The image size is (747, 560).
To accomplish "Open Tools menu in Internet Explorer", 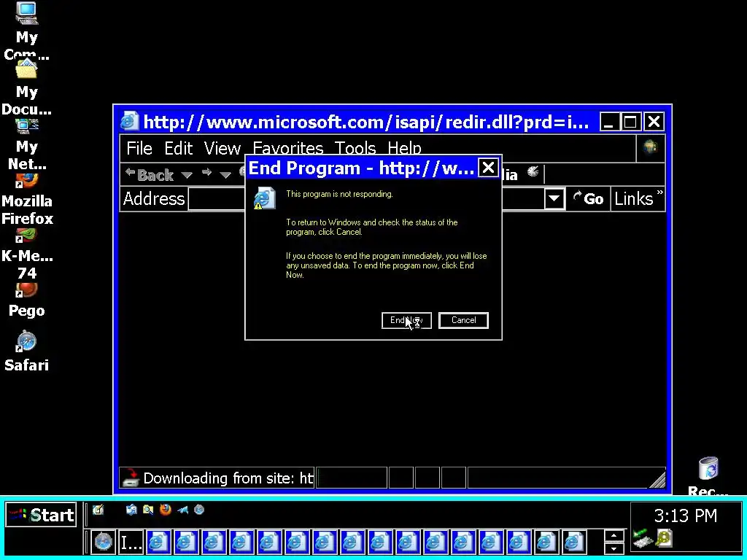I will (x=355, y=148).
